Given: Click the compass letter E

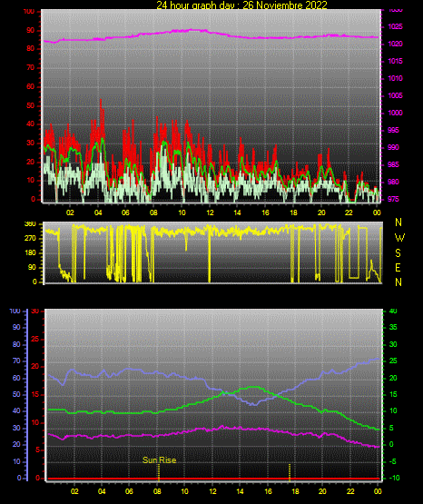Looking at the screenshot, I should 398,267.
